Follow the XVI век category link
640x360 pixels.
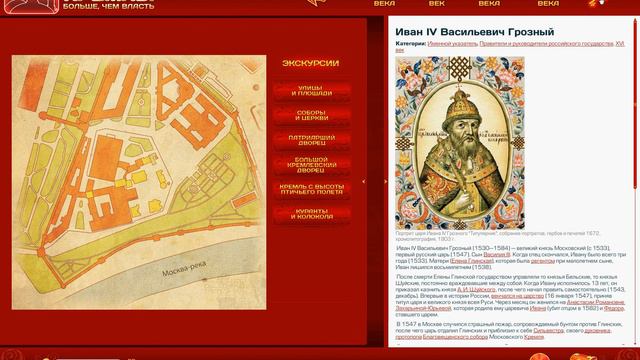[620, 44]
